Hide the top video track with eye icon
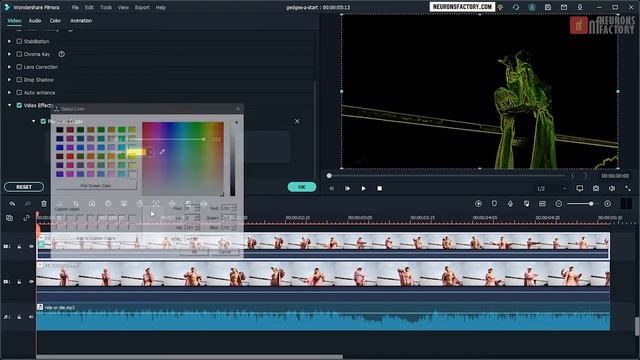 click(31, 246)
